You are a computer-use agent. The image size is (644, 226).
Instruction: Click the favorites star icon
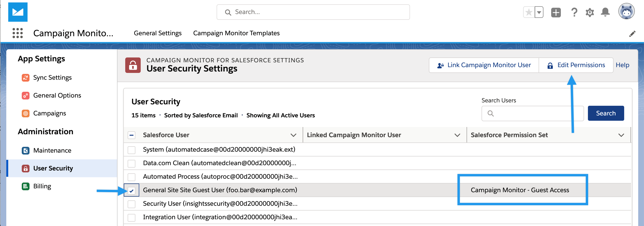tap(529, 12)
